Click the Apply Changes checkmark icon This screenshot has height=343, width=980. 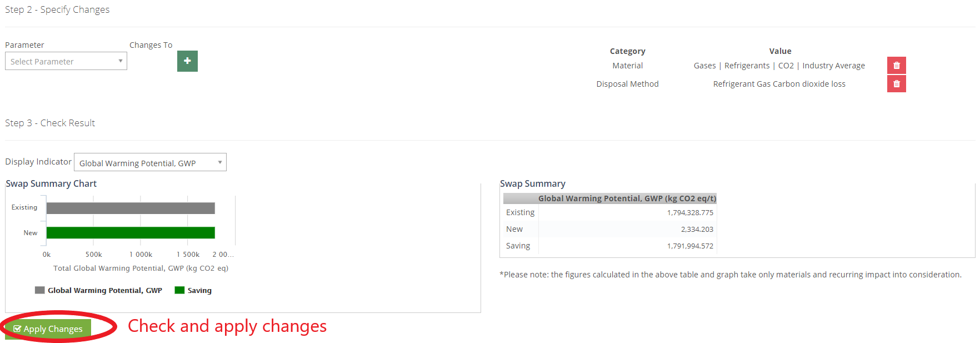point(17,329)
